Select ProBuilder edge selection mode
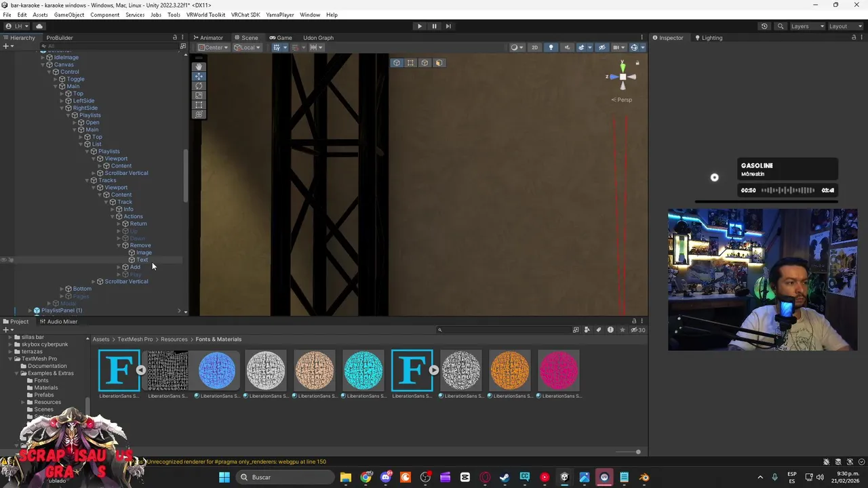868x488 pixels. click(x=425, y=63)
